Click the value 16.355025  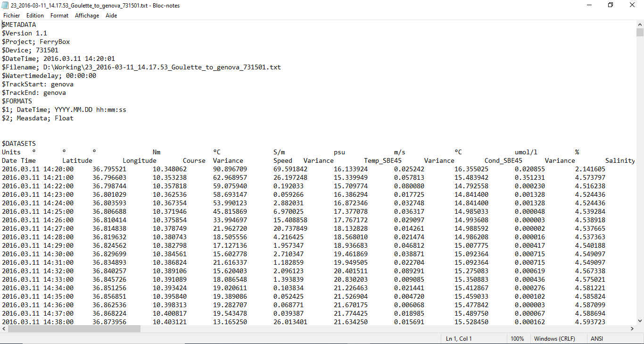[471, 169]
